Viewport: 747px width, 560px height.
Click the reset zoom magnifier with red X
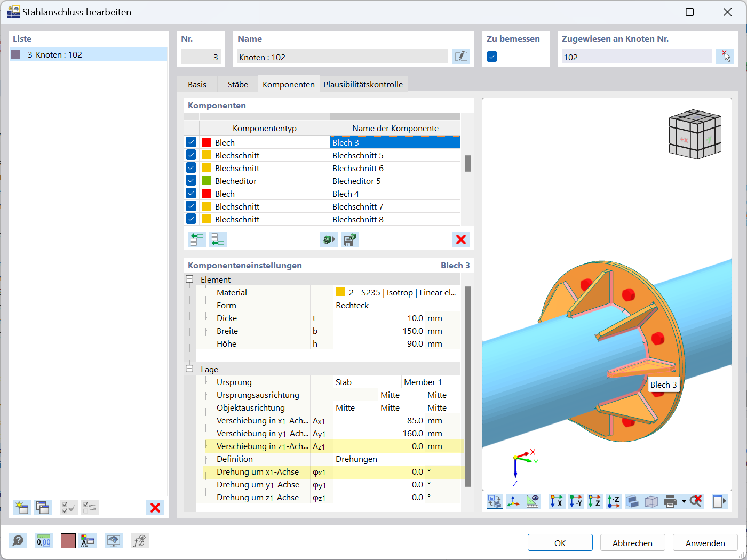point(695,501)
